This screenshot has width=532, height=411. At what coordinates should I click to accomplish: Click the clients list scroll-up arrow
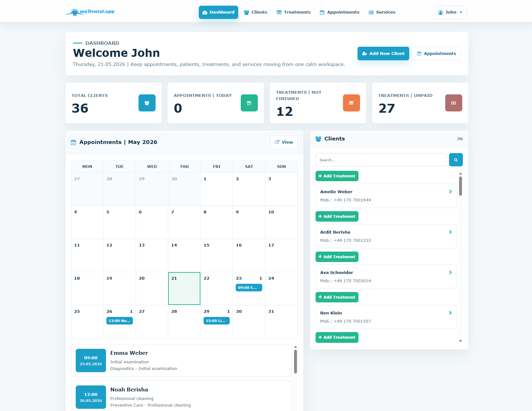click(x=460, y=174)
